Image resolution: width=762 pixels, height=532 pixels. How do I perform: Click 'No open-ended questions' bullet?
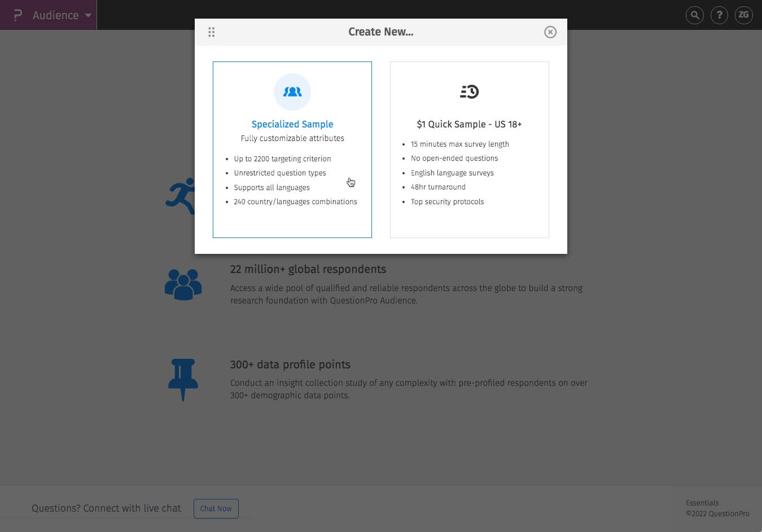(x=454, y=159)
